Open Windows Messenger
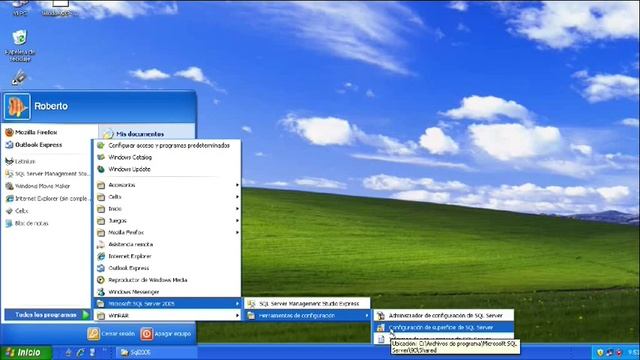 pyautogui.click(x=167, y=292)
